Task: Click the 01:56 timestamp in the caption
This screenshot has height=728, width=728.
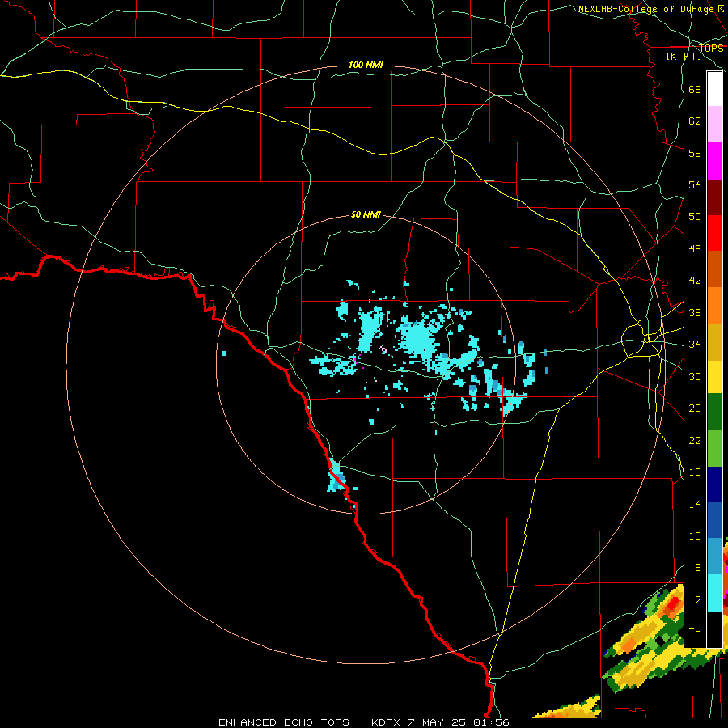Action: [491, 722]
